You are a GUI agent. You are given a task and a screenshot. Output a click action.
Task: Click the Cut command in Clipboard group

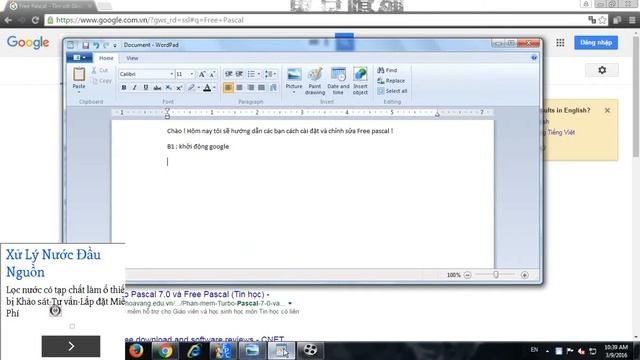100,70
